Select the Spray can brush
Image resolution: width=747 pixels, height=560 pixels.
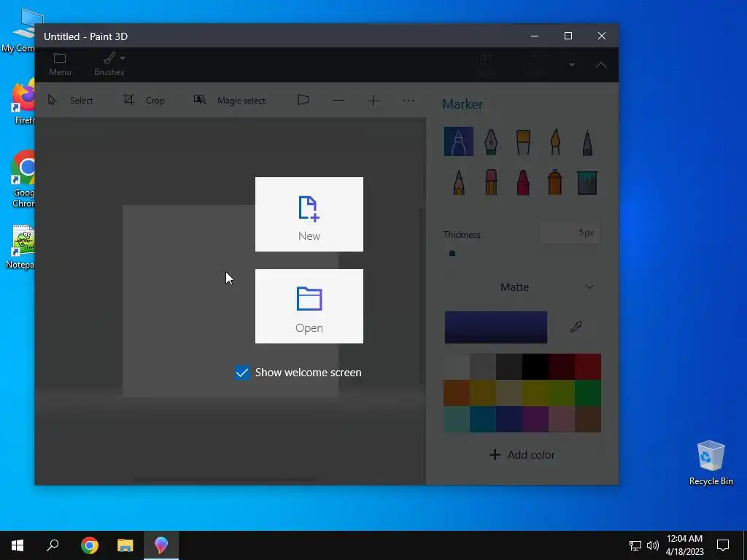click(x=555, y=182)
